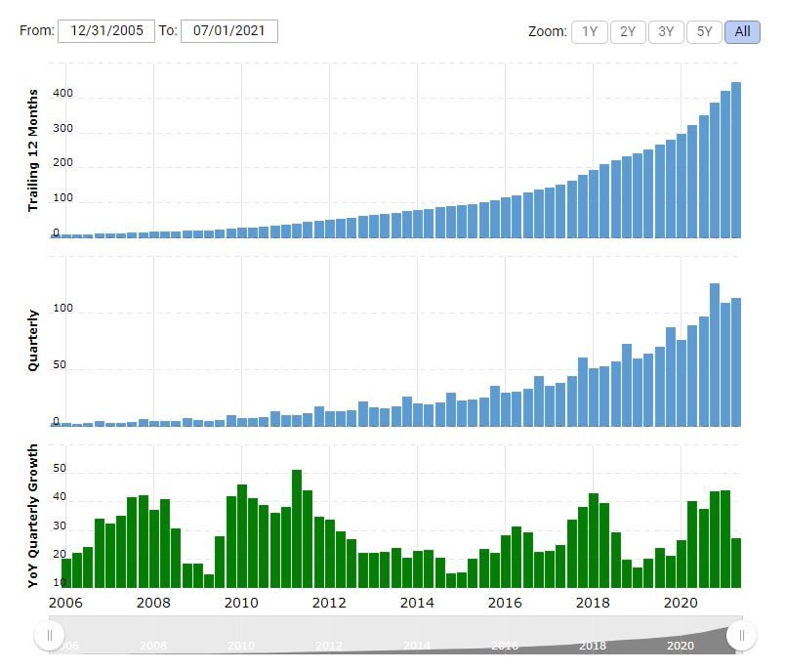Image resolution: width=785 pixels, height=672 pixels.
Task: Click 2014 in the bottom navigator track
Action: (x=417, y=646)
